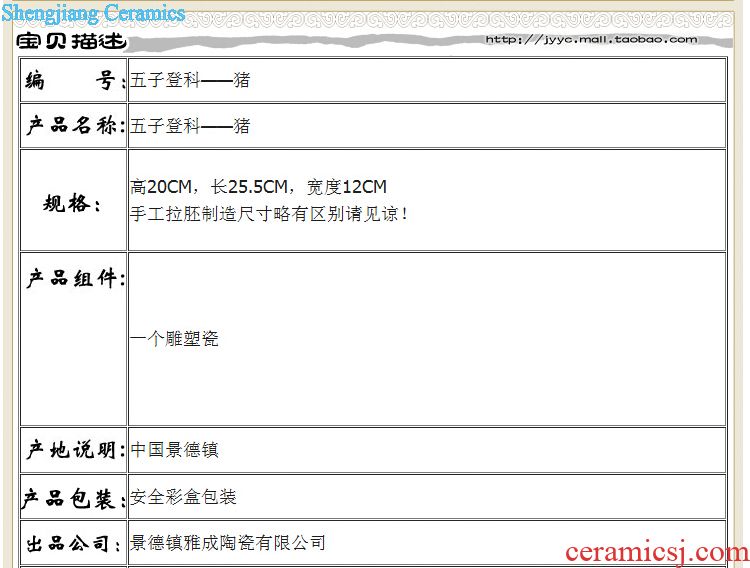Click the 产品名称 row label
This screenshot has height=568, width=750.
pyautogui.click(x=74, y=126)
